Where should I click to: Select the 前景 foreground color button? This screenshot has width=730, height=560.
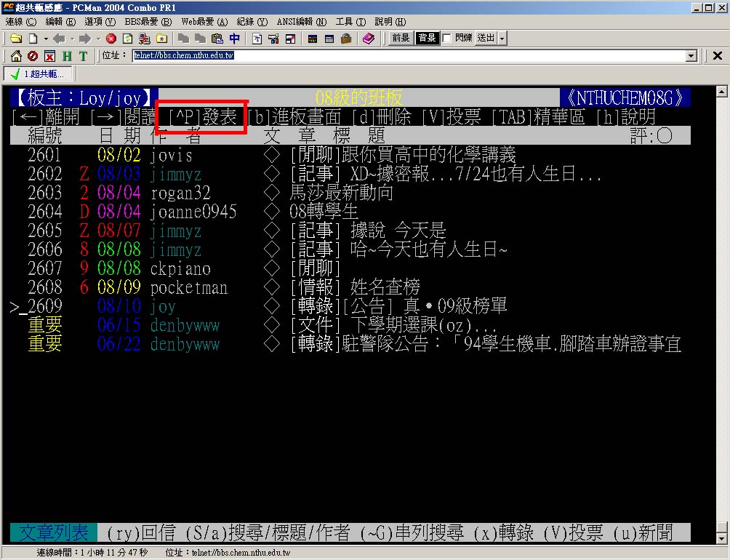click(401, 39)
